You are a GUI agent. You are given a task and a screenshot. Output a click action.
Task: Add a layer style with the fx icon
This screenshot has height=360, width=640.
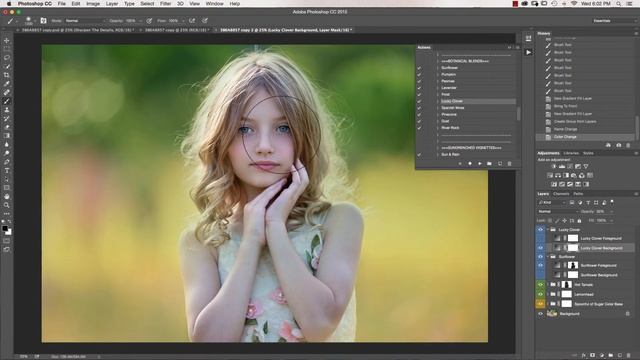coord(584,356)
